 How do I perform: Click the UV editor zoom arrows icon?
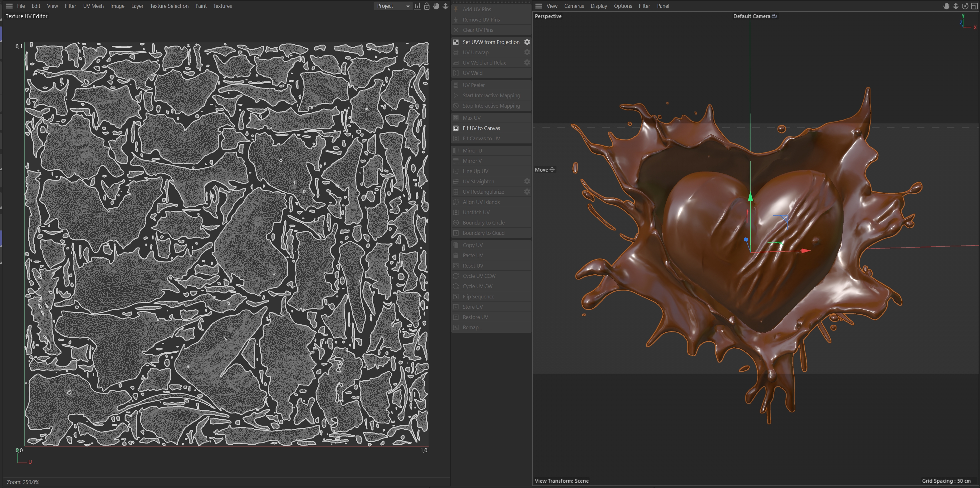point(445,6)
